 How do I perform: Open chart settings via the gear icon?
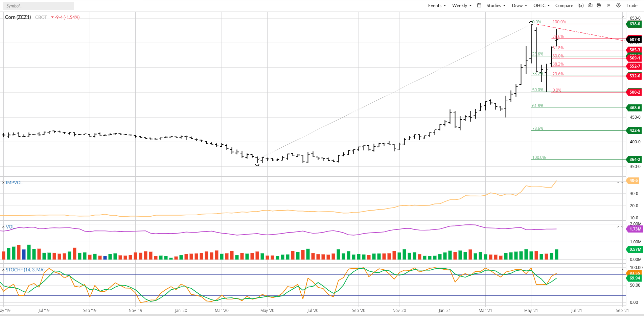point(618,5)
